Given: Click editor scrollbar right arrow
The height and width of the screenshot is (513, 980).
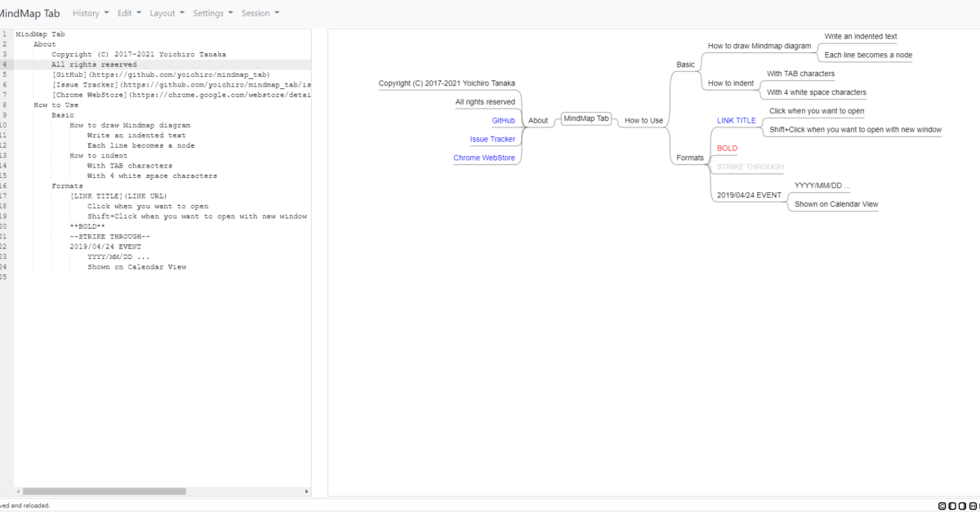Looking at the screenshot, I should click(x=307, y=492).
